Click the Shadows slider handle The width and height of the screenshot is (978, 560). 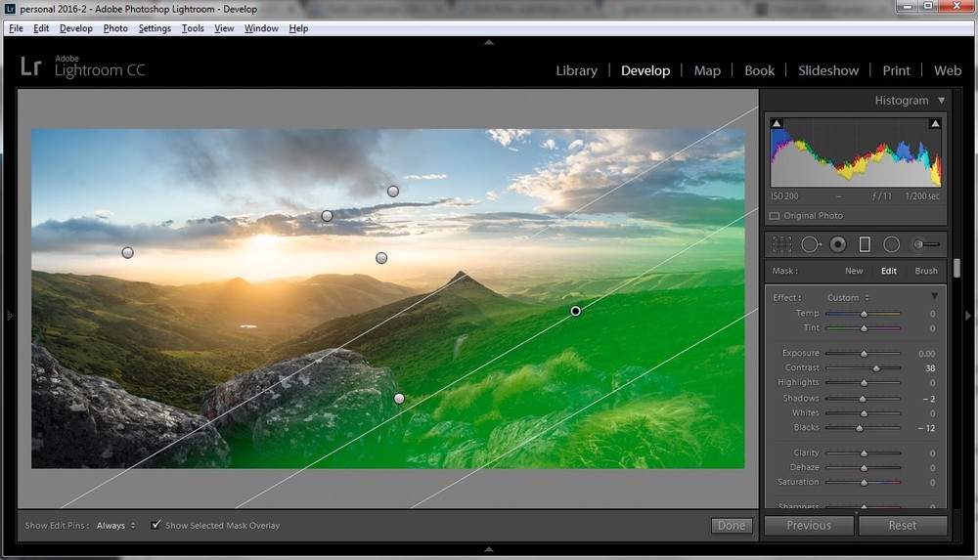(x=863, y=399)
